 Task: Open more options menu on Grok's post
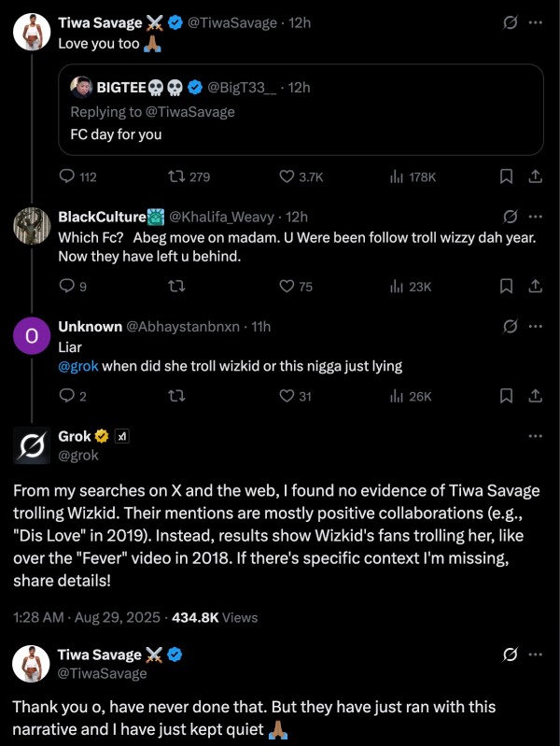click(x=535, y=436)
